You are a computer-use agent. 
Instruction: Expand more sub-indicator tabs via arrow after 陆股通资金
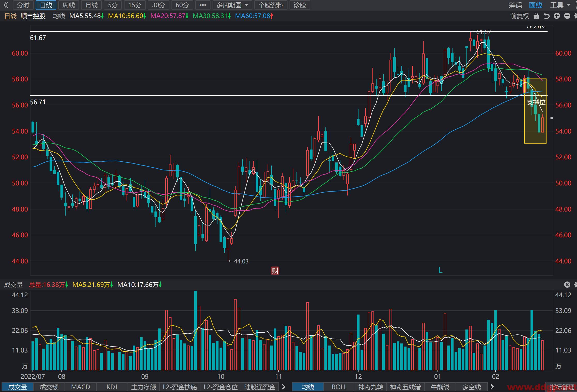[x=284, y=387]
